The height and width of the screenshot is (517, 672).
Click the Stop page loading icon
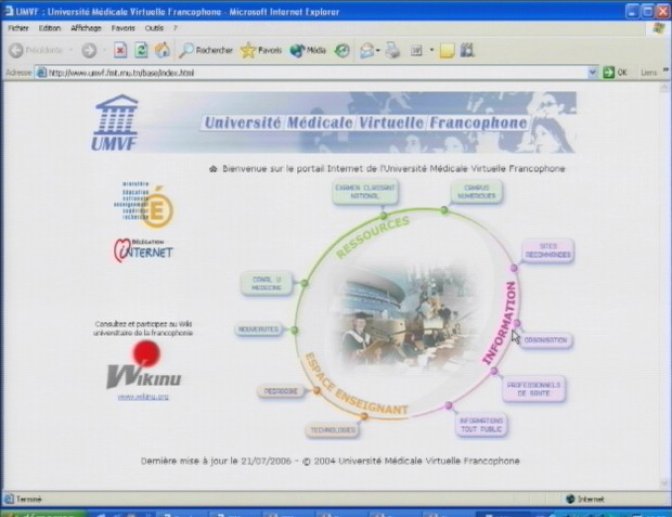tap(120, 51)
